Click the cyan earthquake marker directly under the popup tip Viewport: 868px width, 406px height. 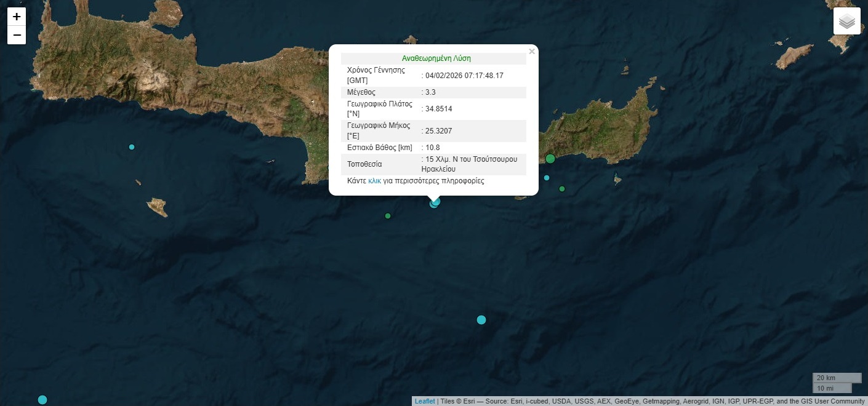coord(435,202)
